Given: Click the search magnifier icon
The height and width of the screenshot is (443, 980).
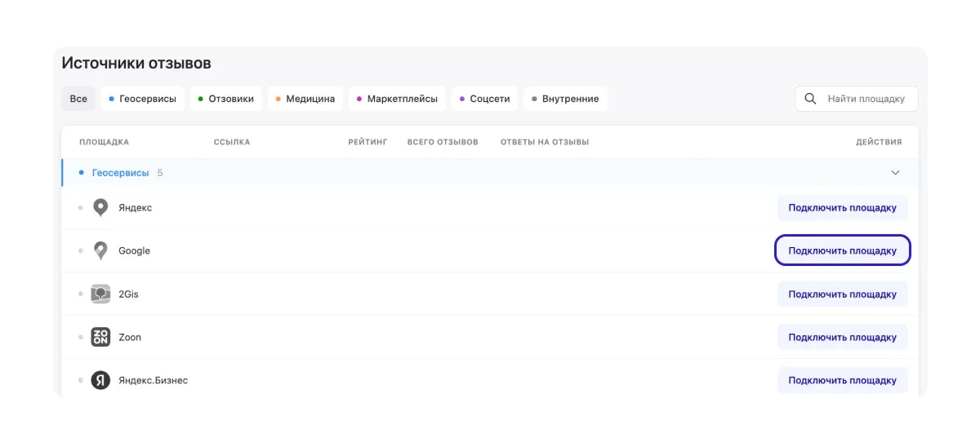Looking at the screenshot, I should pyautogui.click(x=811, y=99).
